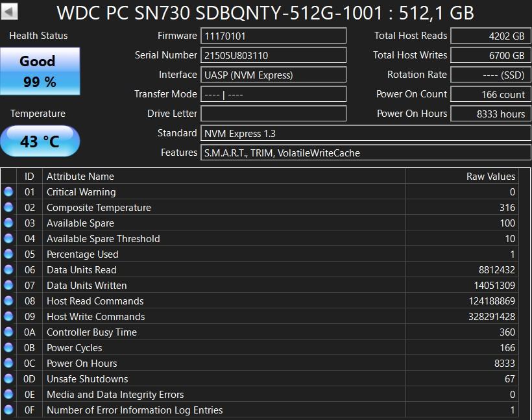Click the previous disk arrow button
This screenshot has width=532, height=420.
(9, 12)
